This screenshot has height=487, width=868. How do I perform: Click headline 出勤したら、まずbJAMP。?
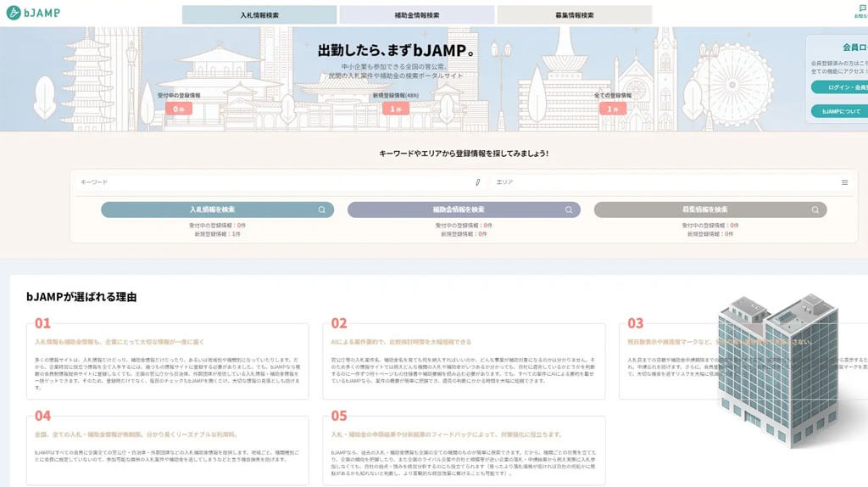398,50
